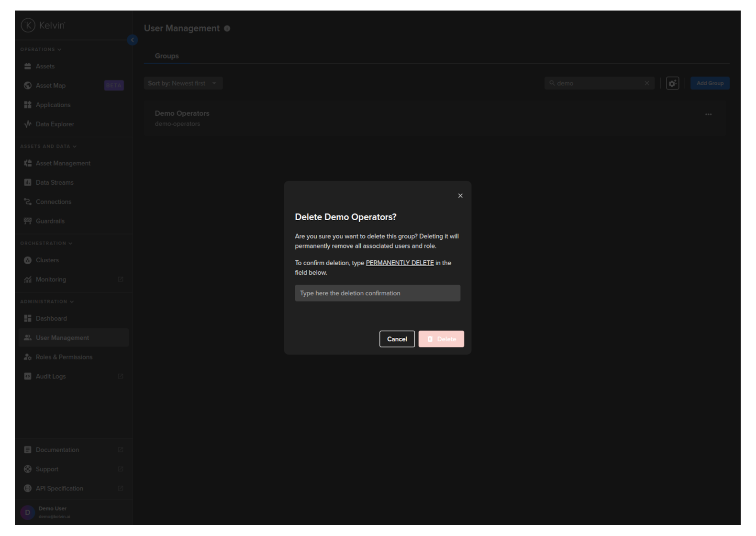
Task: Click the Roles & Permissions icon
Action: coord(28,357)
